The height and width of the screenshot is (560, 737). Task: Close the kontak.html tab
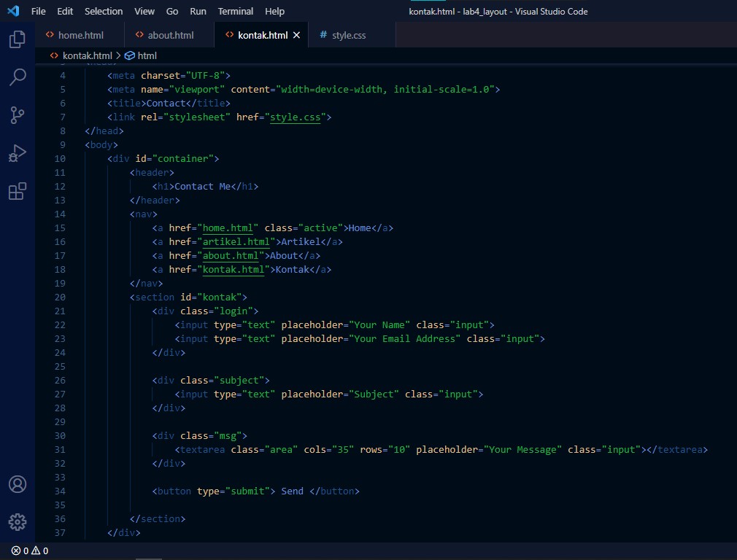[296, 34]
